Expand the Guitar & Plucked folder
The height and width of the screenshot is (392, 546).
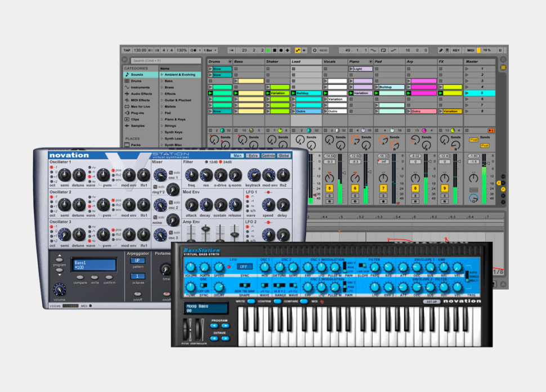(x=162, y=100)
